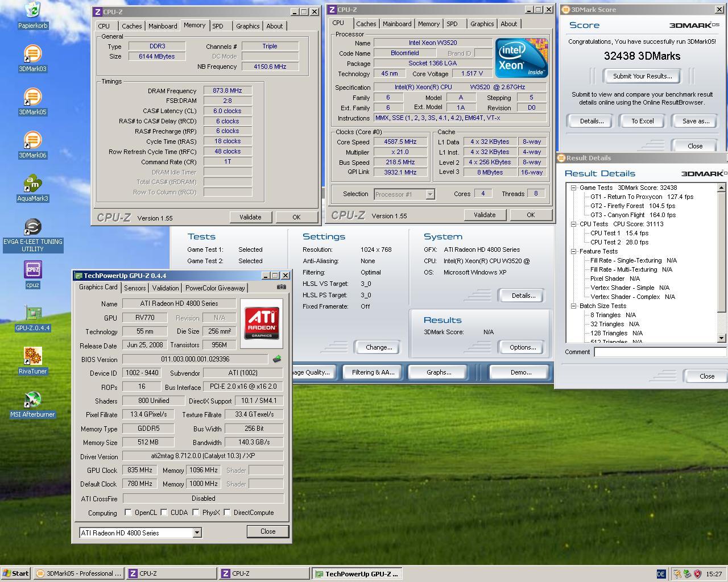
Task: Click Close button in GPU-Z
Action: coord(268,531)
